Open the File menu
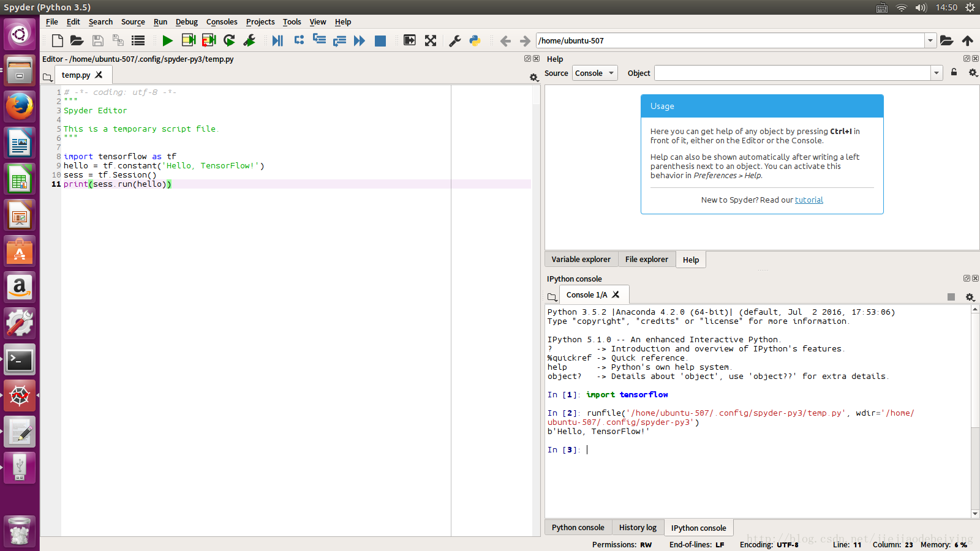This screenshot has width=980, height=551. (x=52, y=21)
